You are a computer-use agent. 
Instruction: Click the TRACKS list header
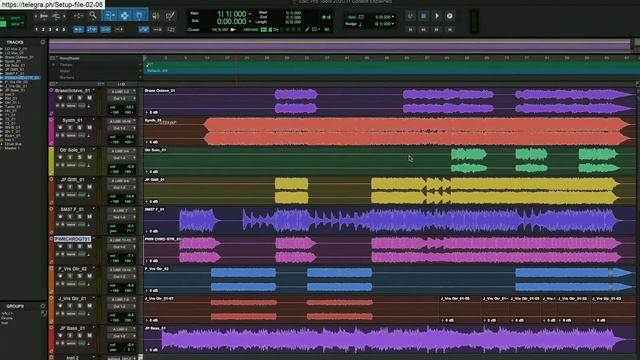tap(15, 42)
